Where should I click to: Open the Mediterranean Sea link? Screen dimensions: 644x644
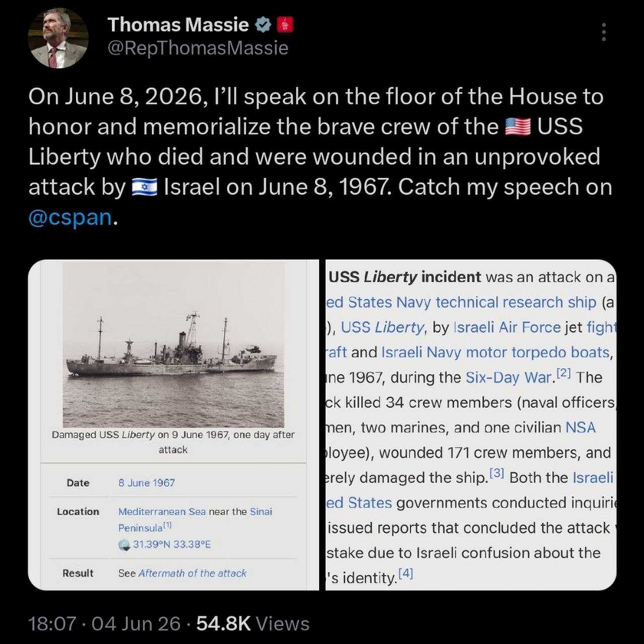(x=162, y=512)
